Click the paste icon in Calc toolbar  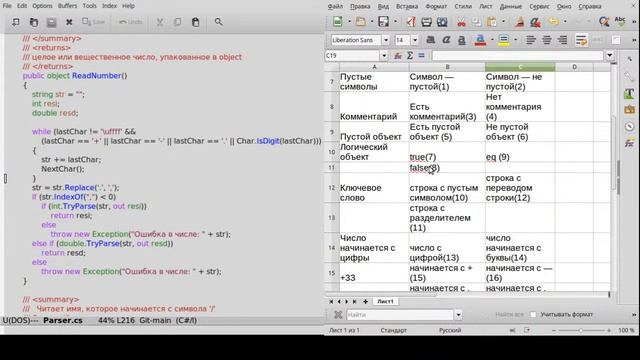point(492,22)
